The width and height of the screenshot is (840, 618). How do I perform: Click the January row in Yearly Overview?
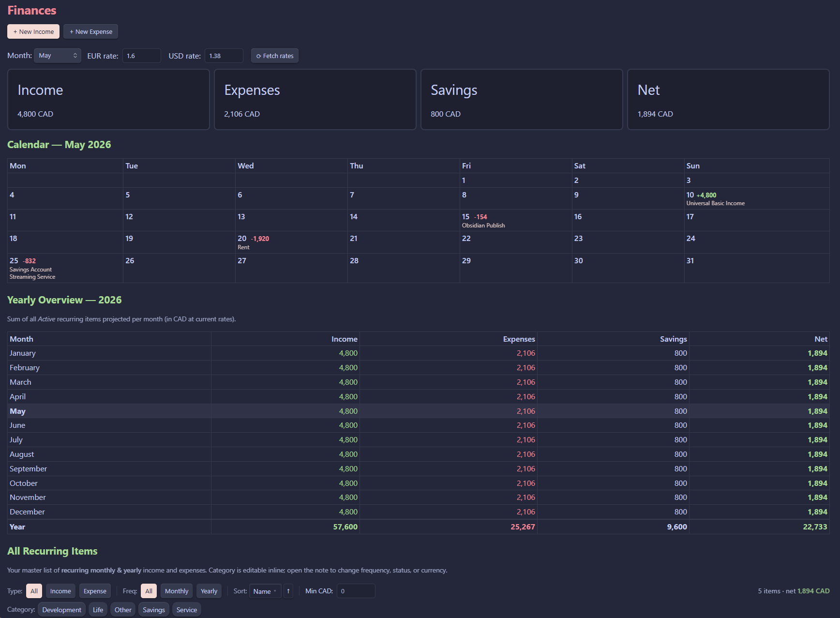point(418,353)
